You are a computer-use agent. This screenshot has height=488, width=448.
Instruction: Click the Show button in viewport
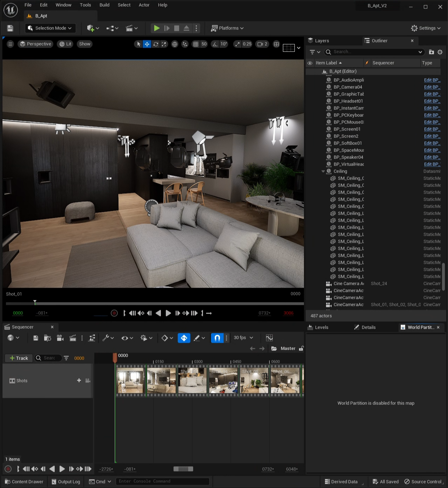tap(84, 44)
